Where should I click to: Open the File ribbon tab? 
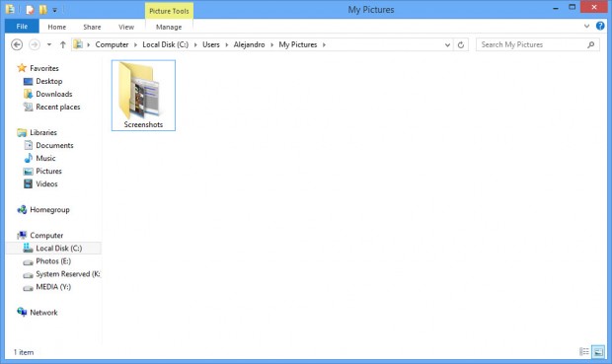(22, 27)
